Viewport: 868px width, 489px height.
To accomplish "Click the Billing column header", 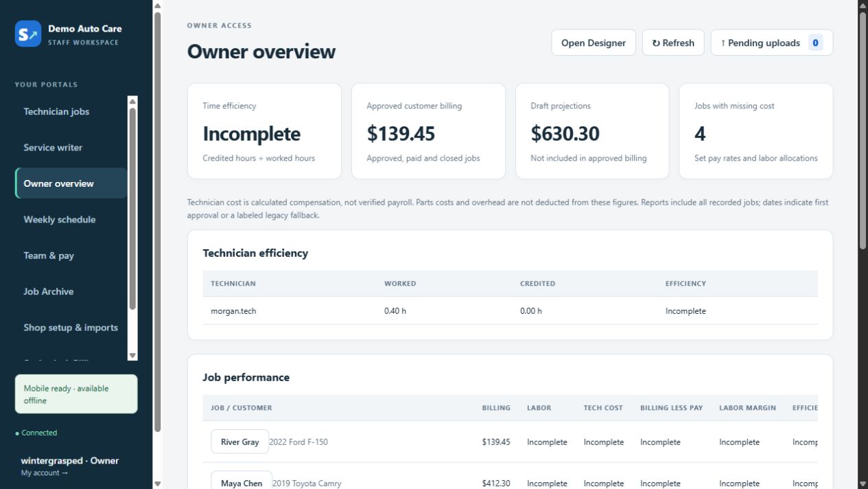I will point(496,408).
